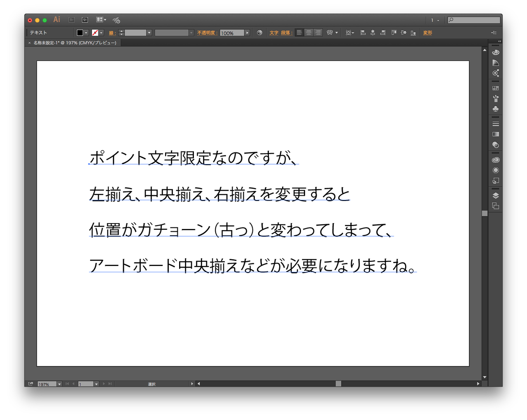Open the artboard number dropdown

pyautogui.click(x=96, y=384)
